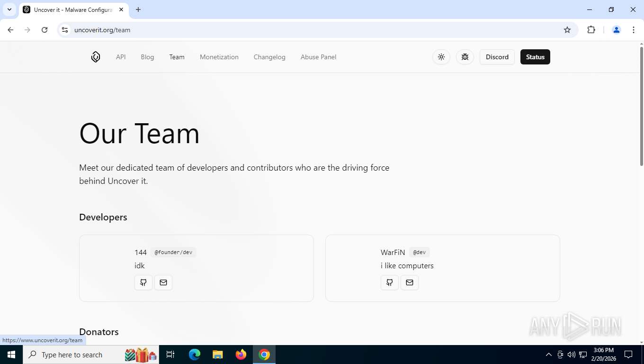Image resolution: width=644 pixels, height=364 pixels.
Task: Go back using browser back arrow
Action: coord(10,30)
